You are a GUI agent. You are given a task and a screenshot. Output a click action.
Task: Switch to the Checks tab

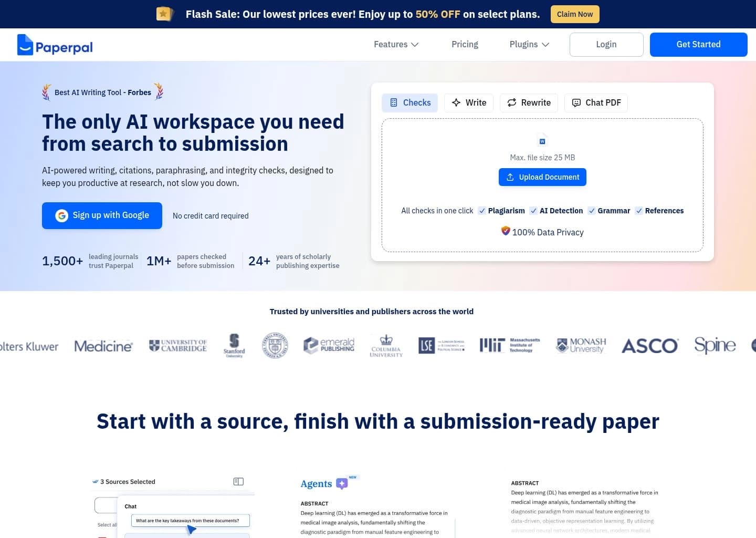[x=409, y=102]
